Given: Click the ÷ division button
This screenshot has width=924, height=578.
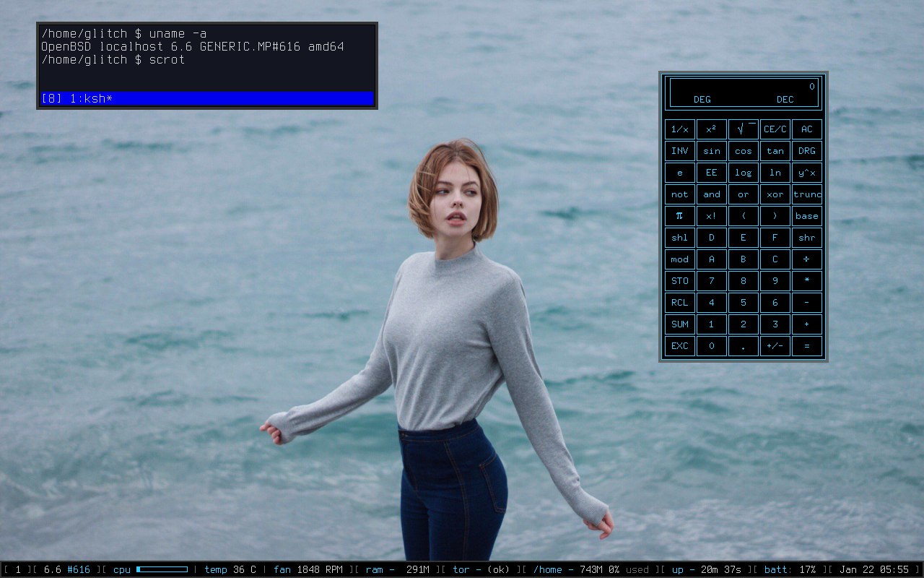Looking at the screenshot, I should 807,259.
